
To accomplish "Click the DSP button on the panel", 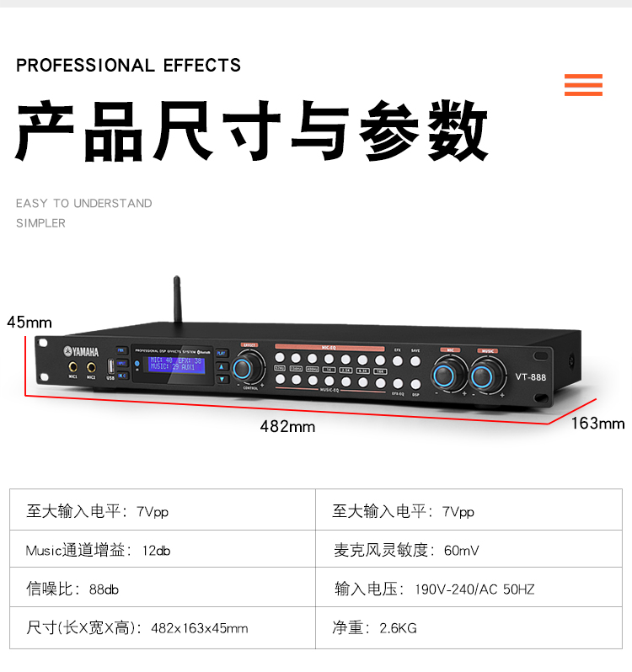I will point(415,384).
